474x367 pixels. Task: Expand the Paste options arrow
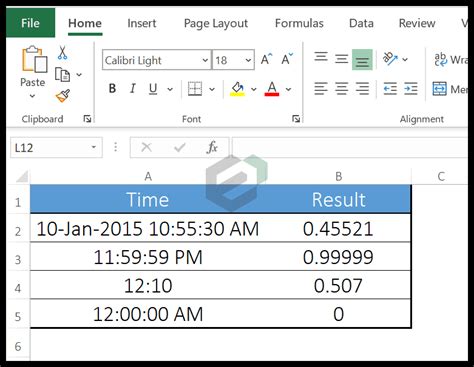tap(32, 96)
